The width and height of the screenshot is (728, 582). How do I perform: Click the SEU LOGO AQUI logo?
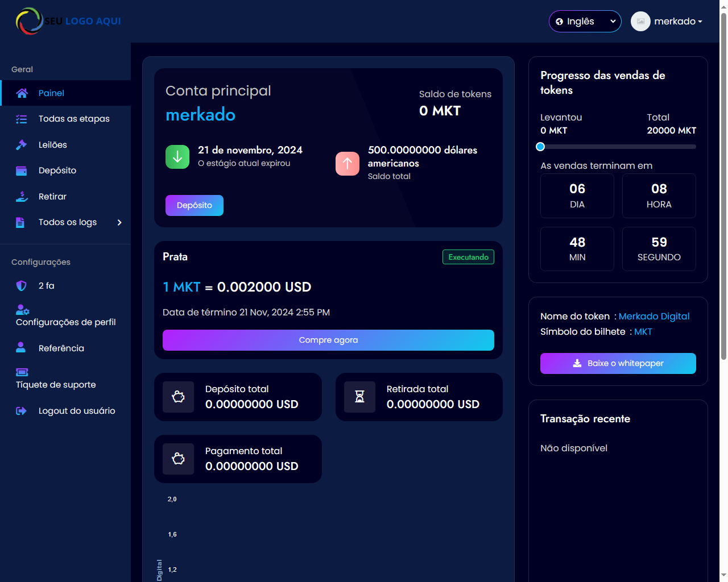(69, 21)
